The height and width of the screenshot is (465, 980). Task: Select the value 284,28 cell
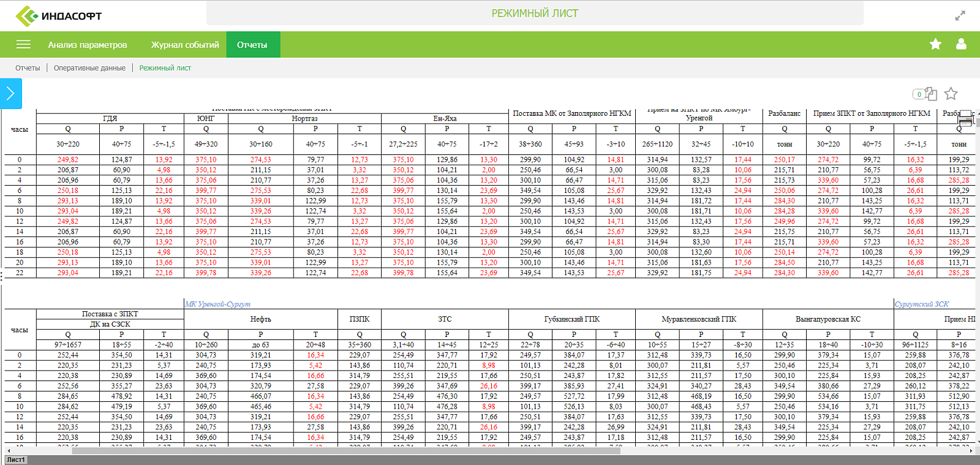pyautogui.click(x=785, y=211)
